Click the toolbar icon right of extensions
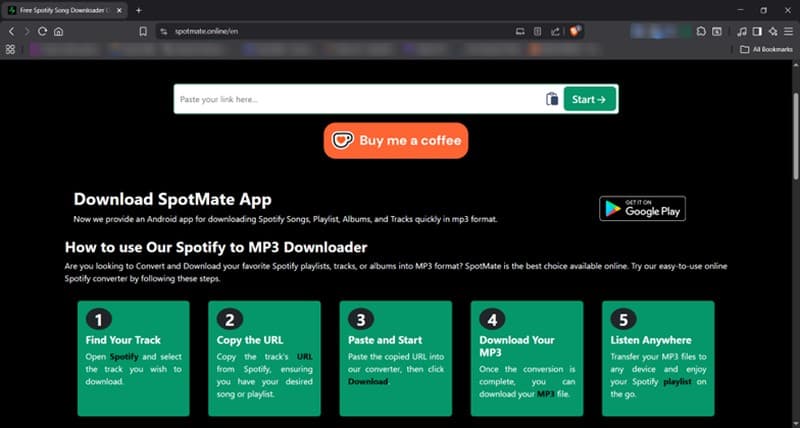 pyautogui.click(x=717, y=32)
